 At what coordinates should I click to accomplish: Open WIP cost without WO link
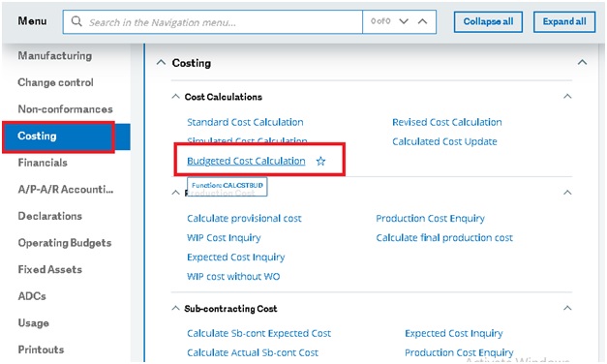[233, 277]
